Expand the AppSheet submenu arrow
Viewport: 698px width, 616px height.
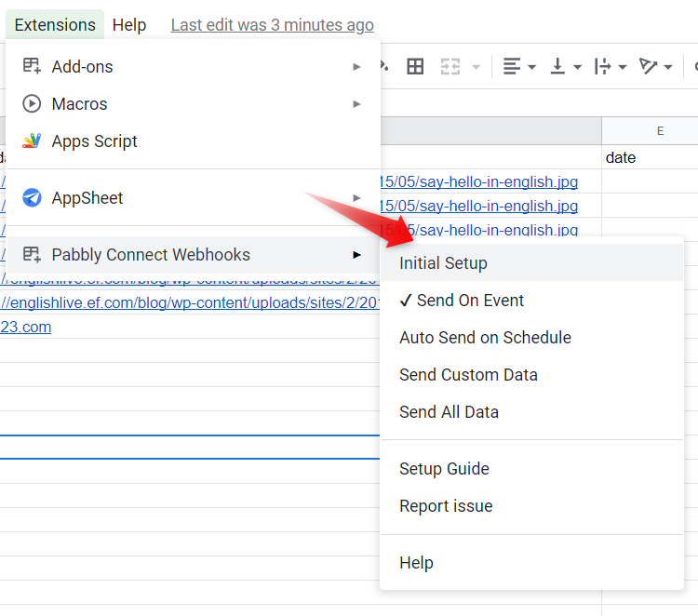[x=356, y=198]
